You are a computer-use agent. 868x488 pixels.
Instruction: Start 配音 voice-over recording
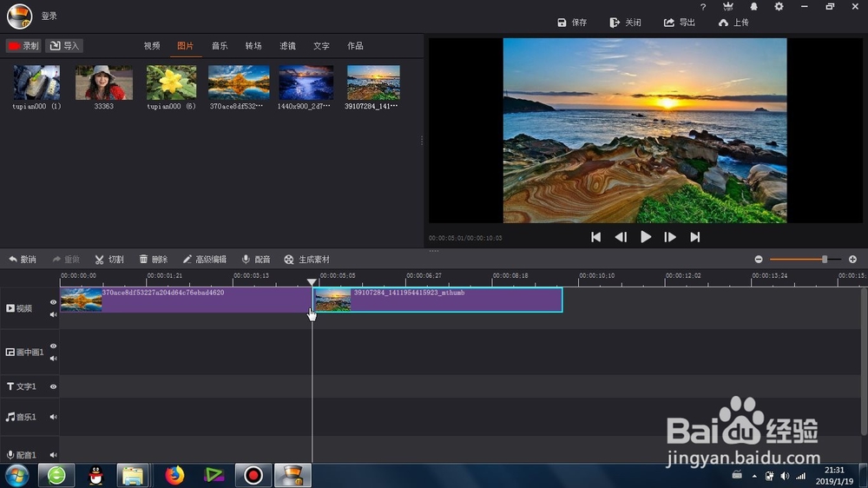tap(256, 260)
